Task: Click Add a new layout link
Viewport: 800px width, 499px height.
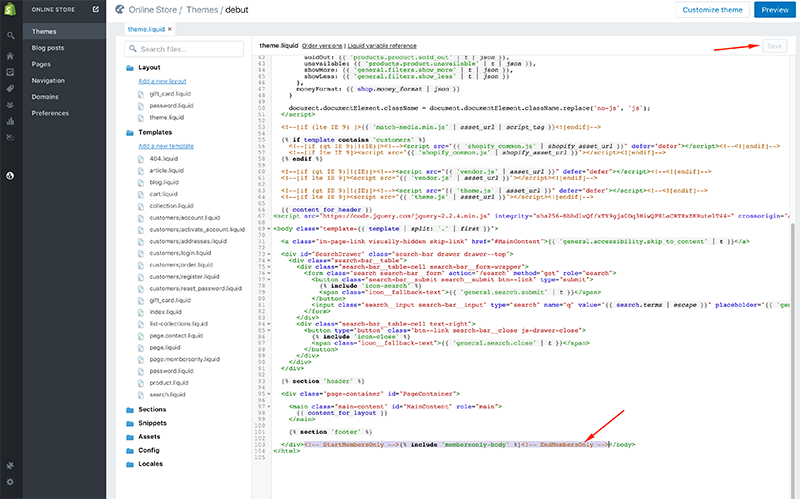Action: coord(162,81)
